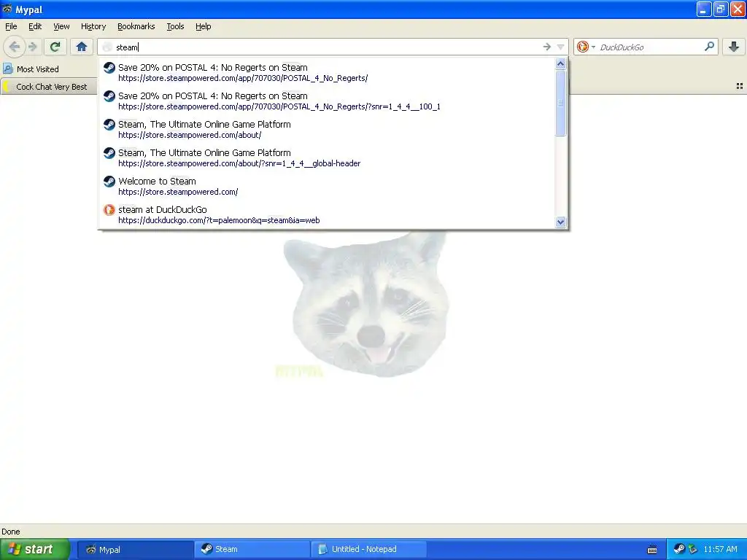The image size is (747, 560).
Task: Choose the about global-header Steam suggestion
Action: tap(327, 157)
